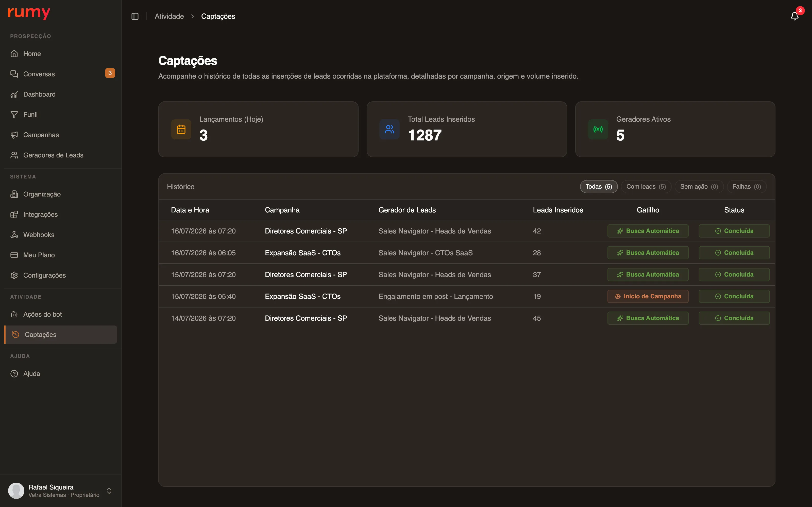Click the Atividade breadcrumb link
Screen dimensions: 812x507
[x=169, y=16]
